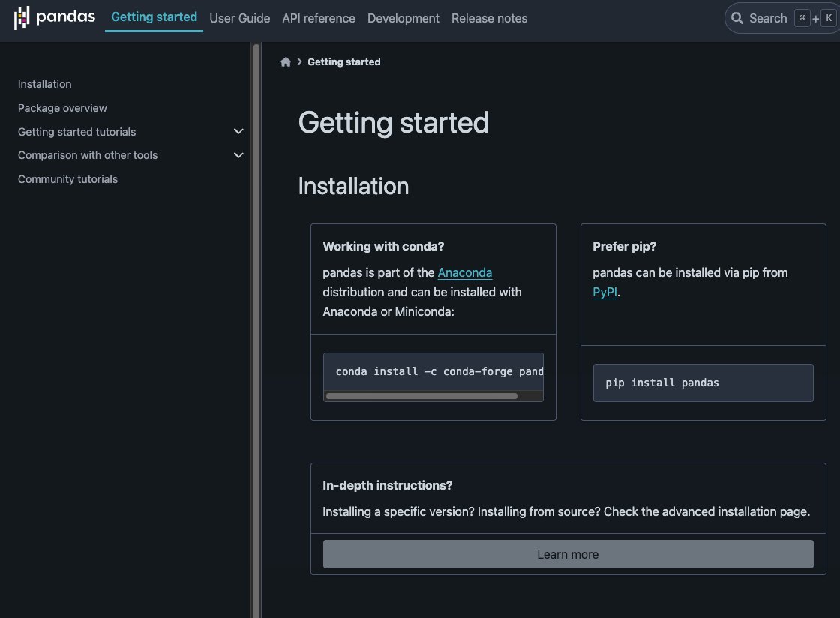This screenshot has width=840, height=618.
Task: Open the Getting started tab
Action: (x=154, y=17)
